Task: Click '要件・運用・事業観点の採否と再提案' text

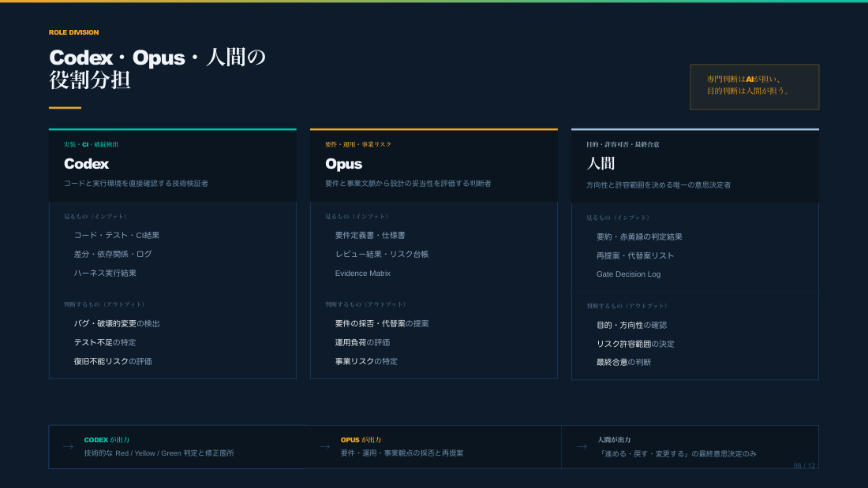Action: pos(402,453)
